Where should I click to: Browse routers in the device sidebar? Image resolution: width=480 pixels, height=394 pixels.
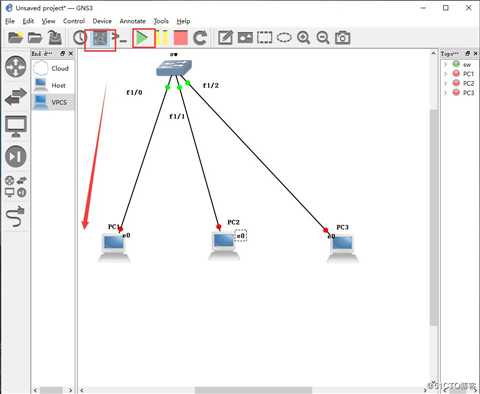click(16, 67)
